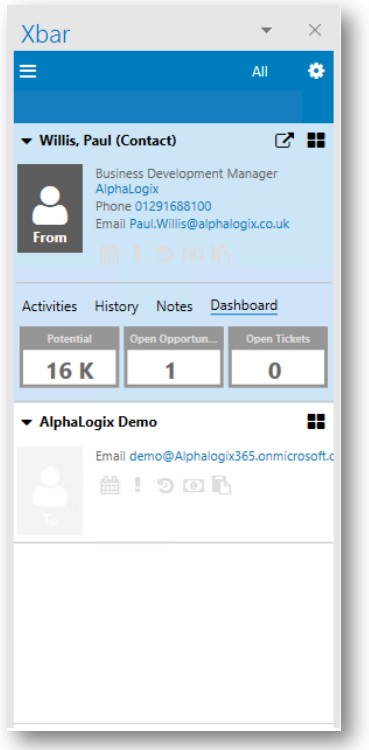The image size is (369, 750).
Task: Click history clock icon under Paul Willis email
Action: tap(165, 255)
